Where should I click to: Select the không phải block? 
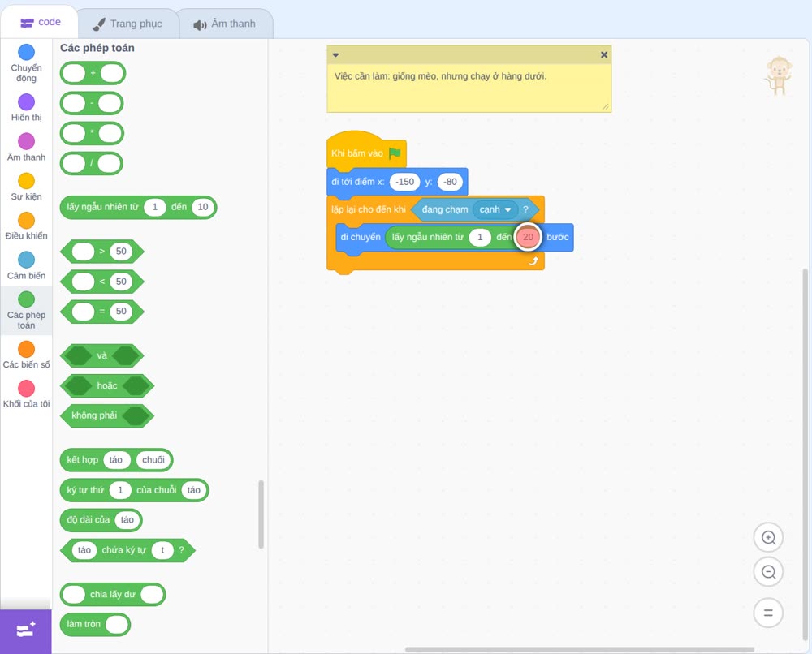click(107, 415)
